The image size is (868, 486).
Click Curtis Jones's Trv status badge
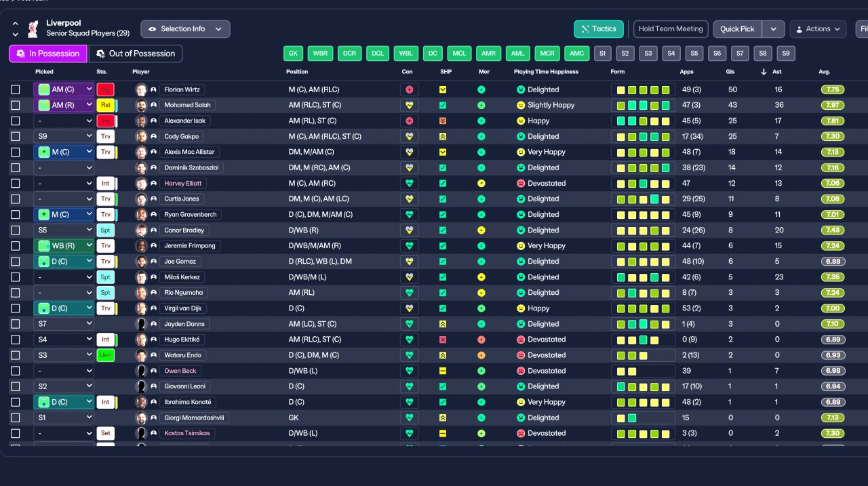(105, 199)
